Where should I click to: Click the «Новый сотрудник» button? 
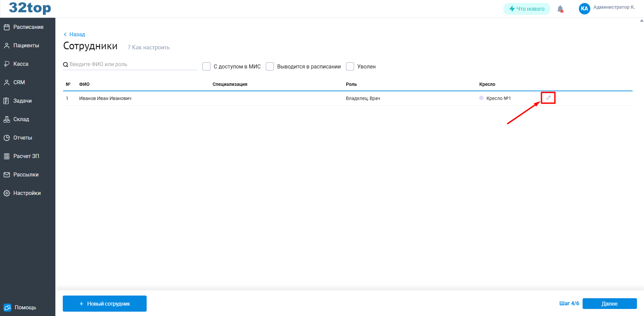point(105,304)
